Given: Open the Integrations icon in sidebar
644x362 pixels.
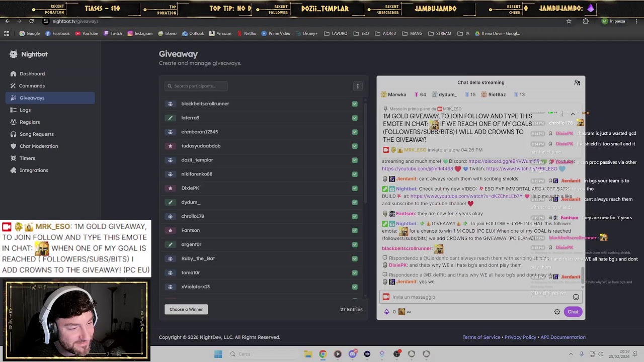Looking at the screenshot, I should tap(13, 170).
